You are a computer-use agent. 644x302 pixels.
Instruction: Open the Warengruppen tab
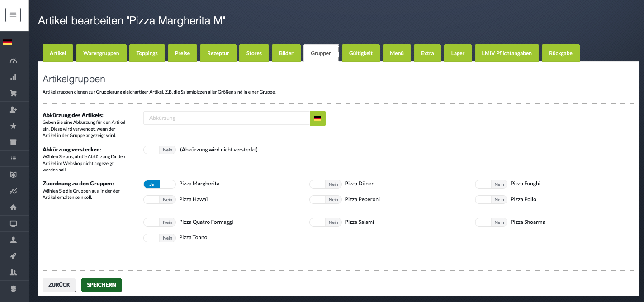pyautogui.click(x=101, y=53)
